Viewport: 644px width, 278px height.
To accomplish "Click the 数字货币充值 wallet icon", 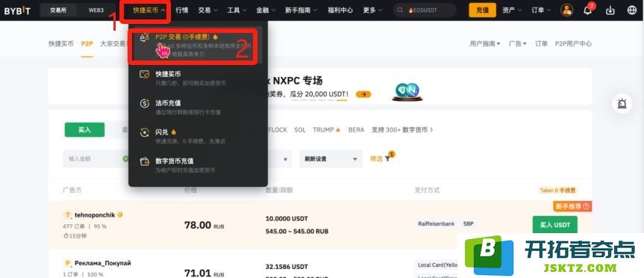I will click(145, 161).
